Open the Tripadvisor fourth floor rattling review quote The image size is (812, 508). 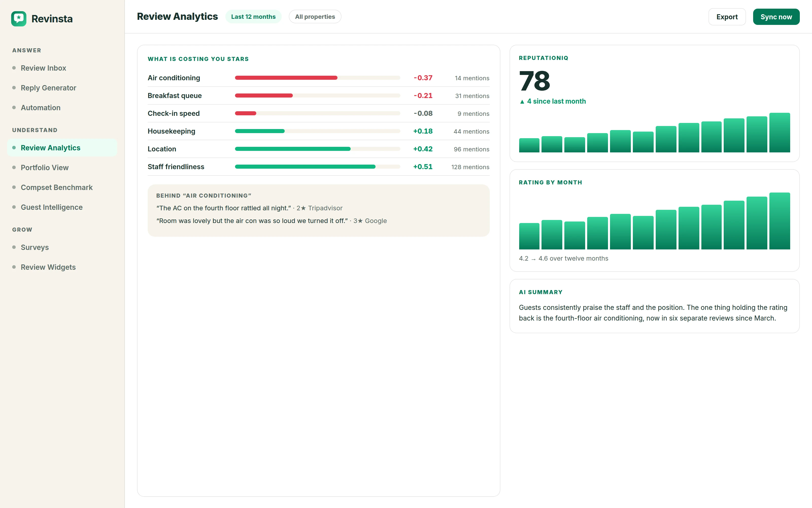pyautogui.click(x=249, y=208)
